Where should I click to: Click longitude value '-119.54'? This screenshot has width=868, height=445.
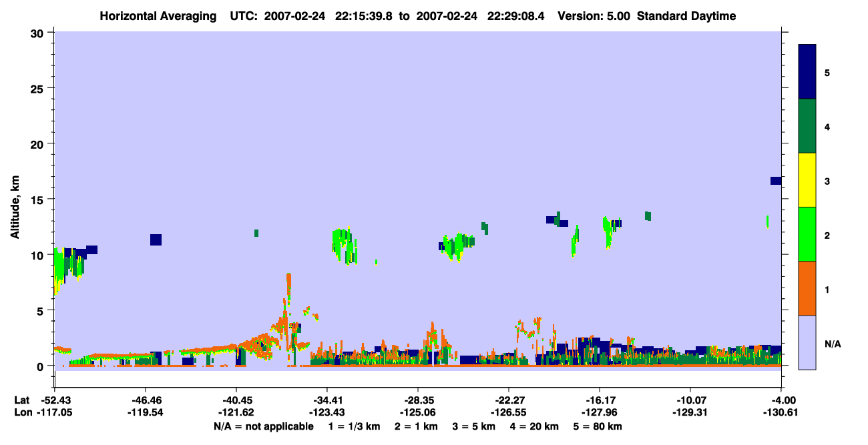[146, 413]
